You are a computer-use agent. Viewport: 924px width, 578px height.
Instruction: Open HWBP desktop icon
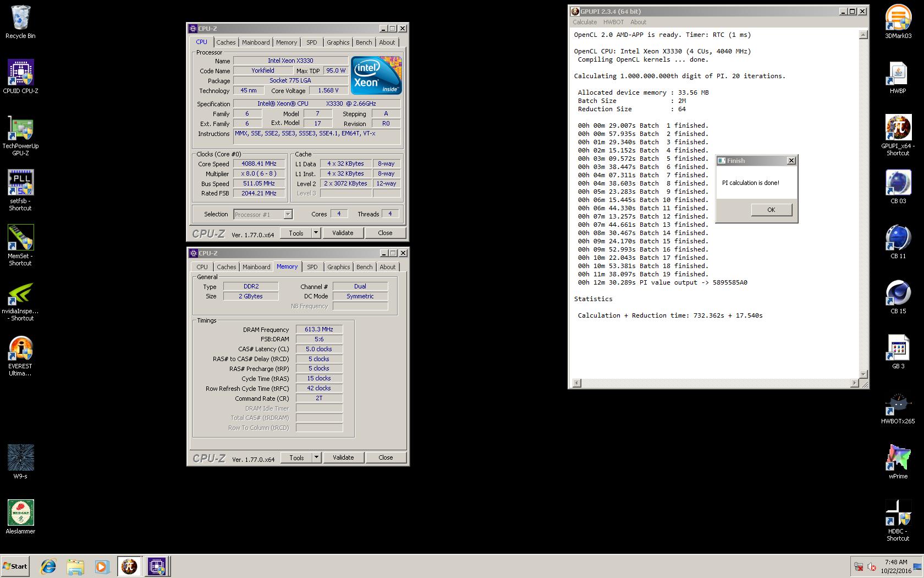pos(898,77)
